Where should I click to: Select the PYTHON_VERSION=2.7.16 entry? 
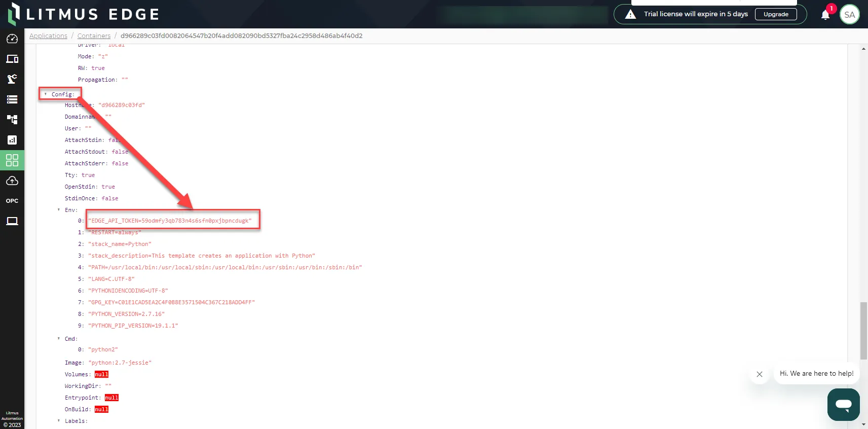(x=126, y=314)
